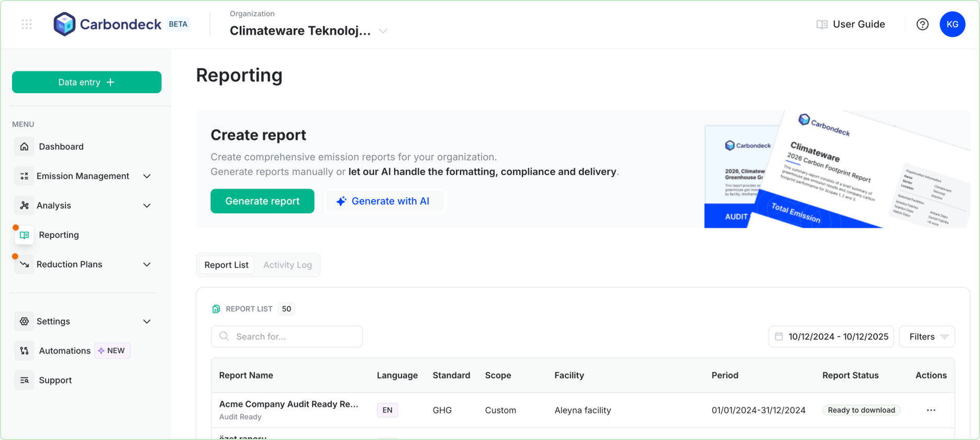The height and width of the screenshot is (440, 980).
Task: Expand the Reduction Plans submenu chevron
Action: tap(147, 265)
